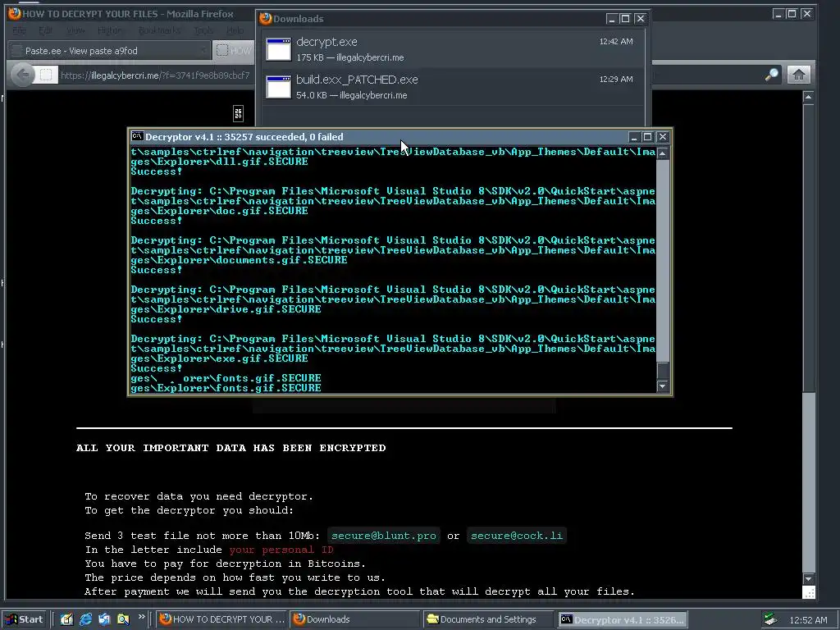Click '54.0 KB — illegalcybercri.me' download details
This screenshot has width=840, height=630.
(351, 95)
